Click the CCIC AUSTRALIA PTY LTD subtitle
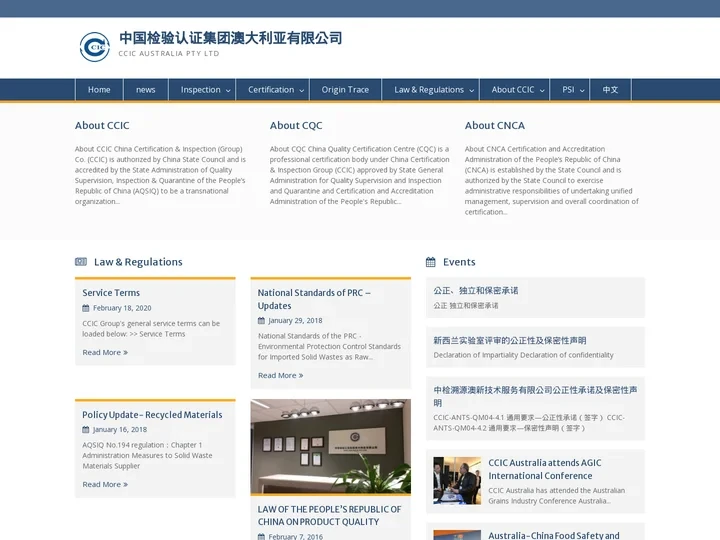 pyautogui.click(x=169, y=53)
